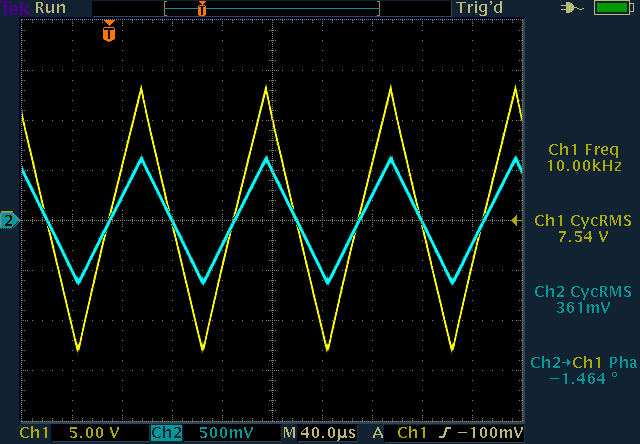Select the orange T marker on graticule
This screenshot has width=640, height=444.
click(x=109, y=33)
